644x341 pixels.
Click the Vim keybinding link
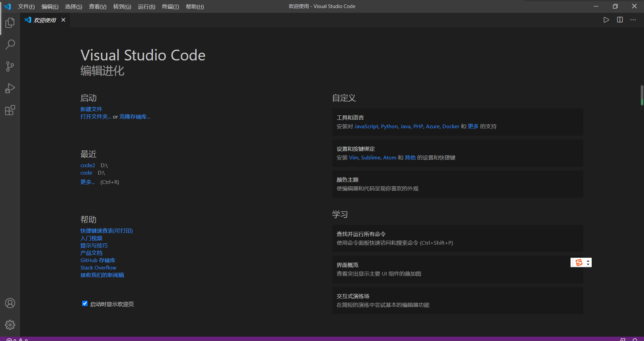coord(354,157)
